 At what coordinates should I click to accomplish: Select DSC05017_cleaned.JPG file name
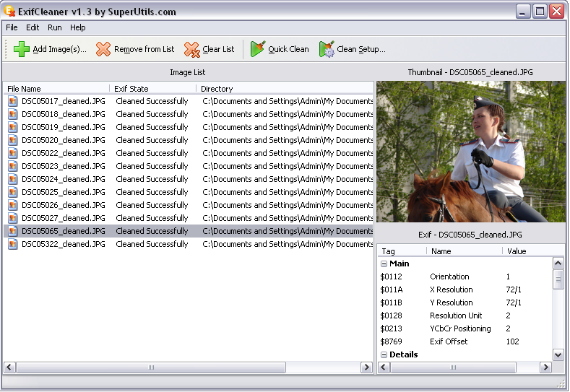64,101
